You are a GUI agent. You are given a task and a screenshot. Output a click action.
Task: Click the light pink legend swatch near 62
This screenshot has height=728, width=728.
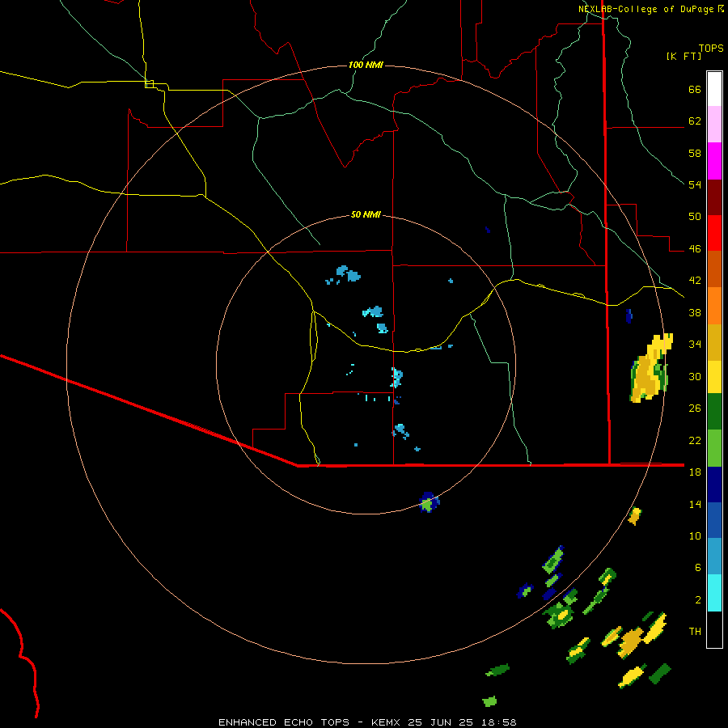[x=714, y=125]
